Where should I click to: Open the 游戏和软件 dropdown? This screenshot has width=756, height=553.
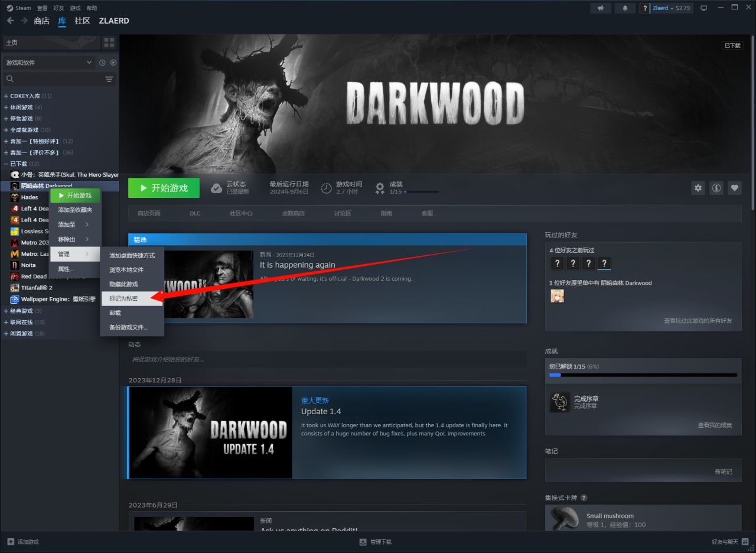point(48,63)
